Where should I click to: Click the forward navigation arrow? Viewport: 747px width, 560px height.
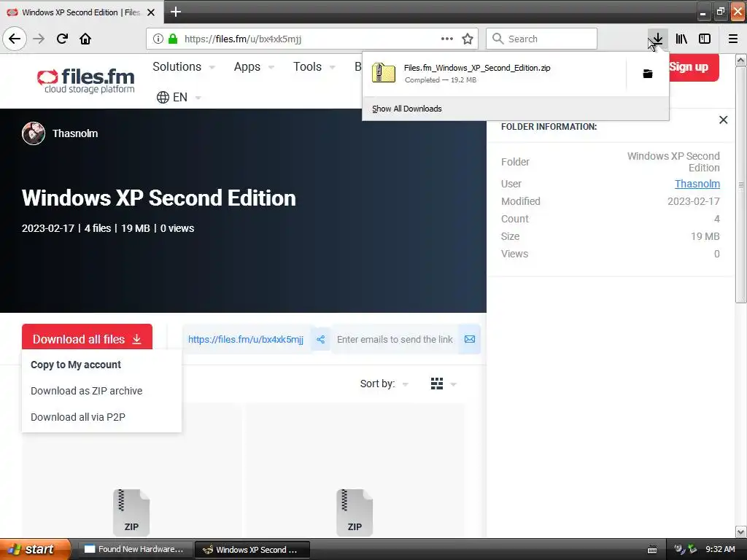pos(39,39)
